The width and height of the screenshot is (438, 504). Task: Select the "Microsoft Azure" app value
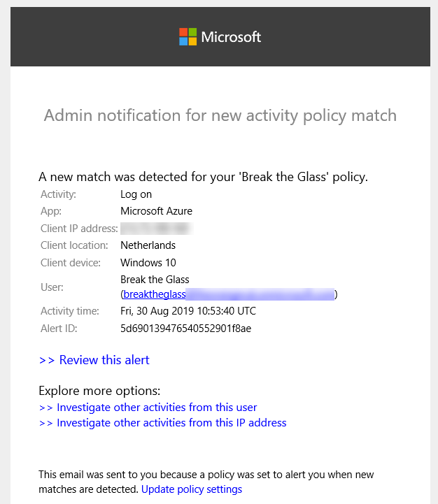[156, 211]
